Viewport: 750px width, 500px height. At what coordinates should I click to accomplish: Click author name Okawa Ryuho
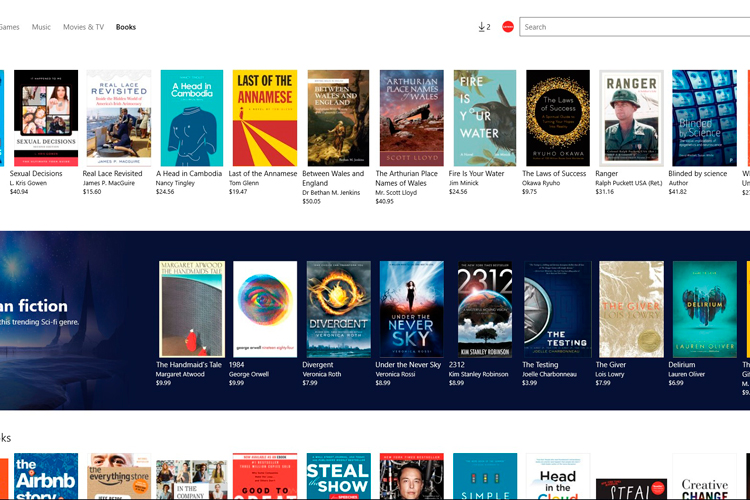coord(540,183)
